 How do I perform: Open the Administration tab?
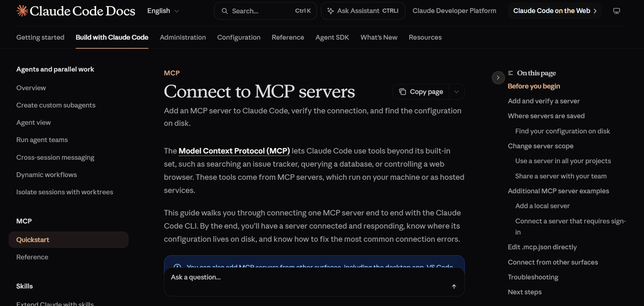coord(183,37)
